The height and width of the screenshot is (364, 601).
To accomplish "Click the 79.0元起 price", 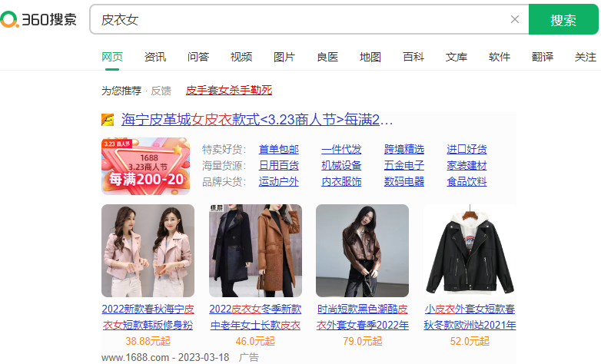I will 362,341.
